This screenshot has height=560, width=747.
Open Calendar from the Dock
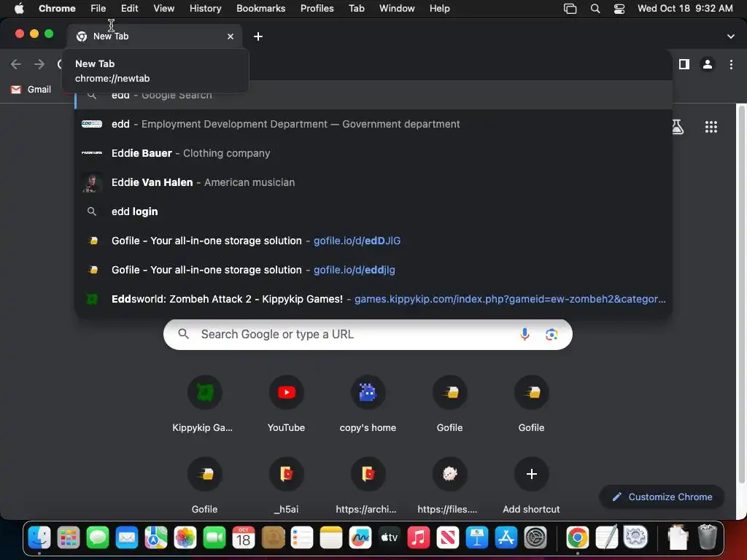pos(244,537)
